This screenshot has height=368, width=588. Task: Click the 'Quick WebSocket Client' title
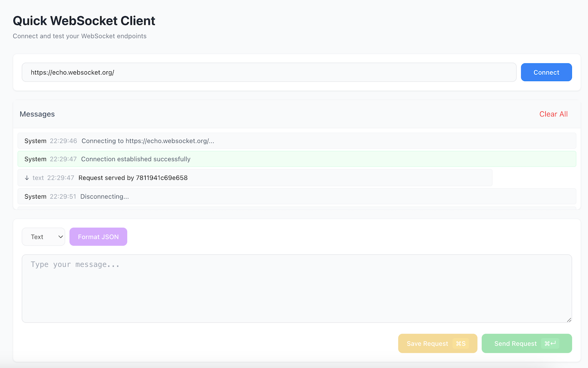pyautogui.click(x=84, y=21)
